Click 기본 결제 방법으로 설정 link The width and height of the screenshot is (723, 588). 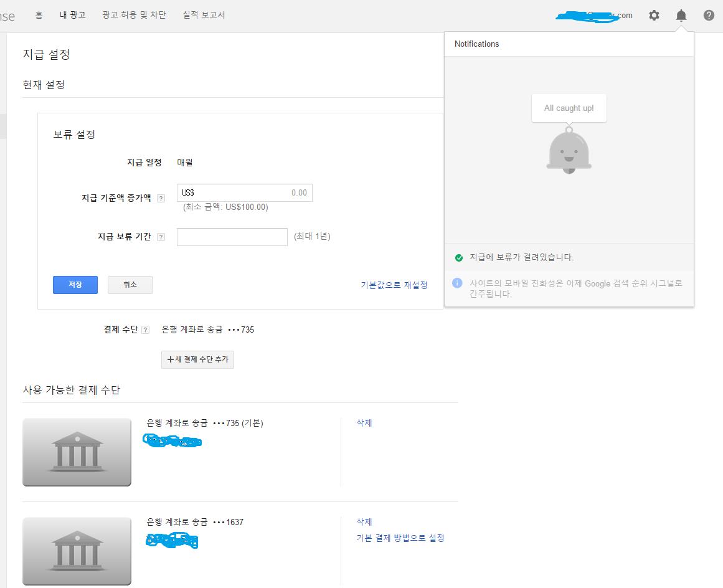coord(400,538)
